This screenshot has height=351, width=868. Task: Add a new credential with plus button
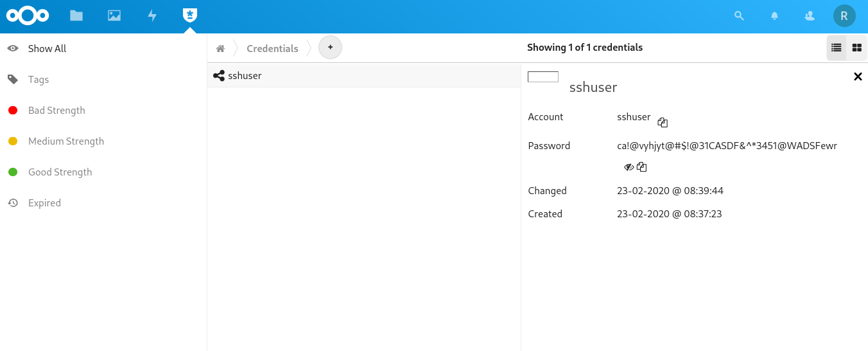330,48
